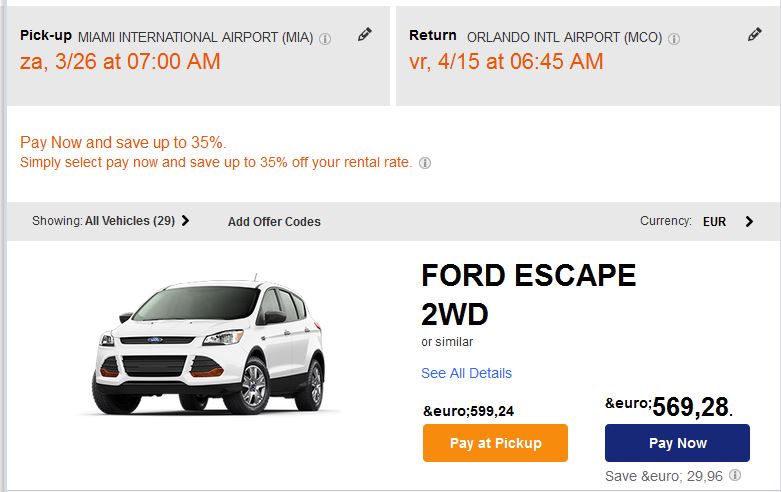Click the Pay Now 569,28 price

coord(690,406)
